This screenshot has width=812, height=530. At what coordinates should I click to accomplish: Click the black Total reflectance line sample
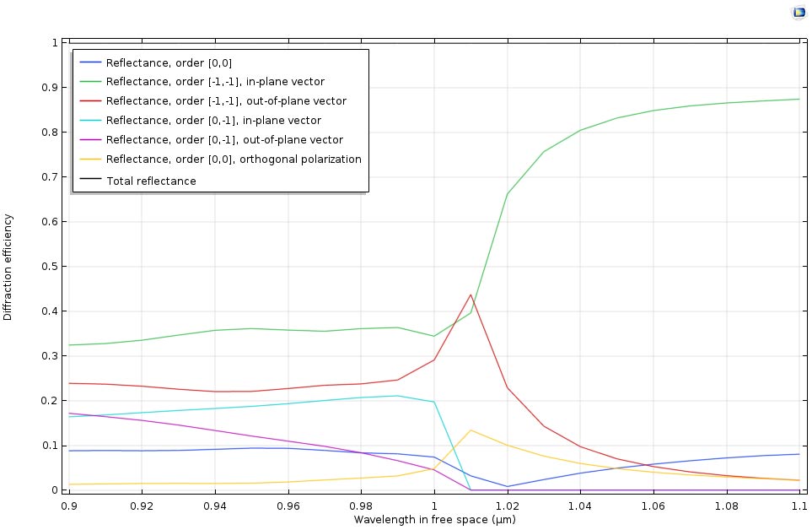(x=89, y=181)
